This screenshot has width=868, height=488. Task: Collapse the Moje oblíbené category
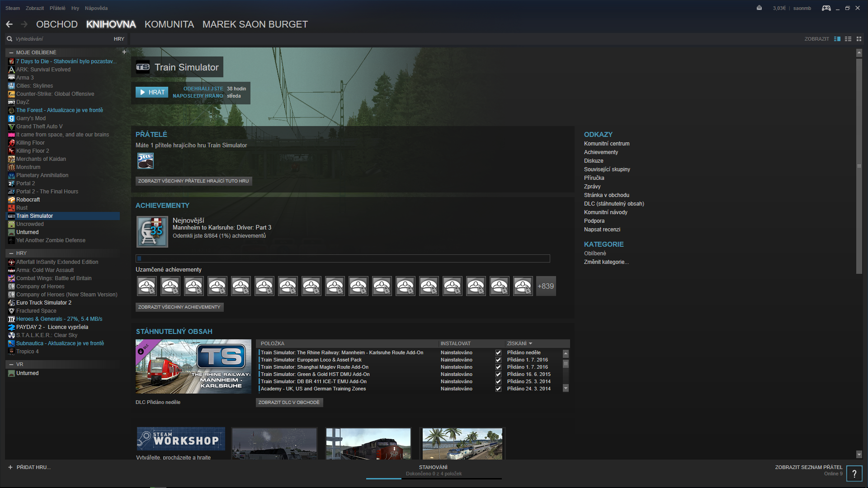(x=11, y=52)
